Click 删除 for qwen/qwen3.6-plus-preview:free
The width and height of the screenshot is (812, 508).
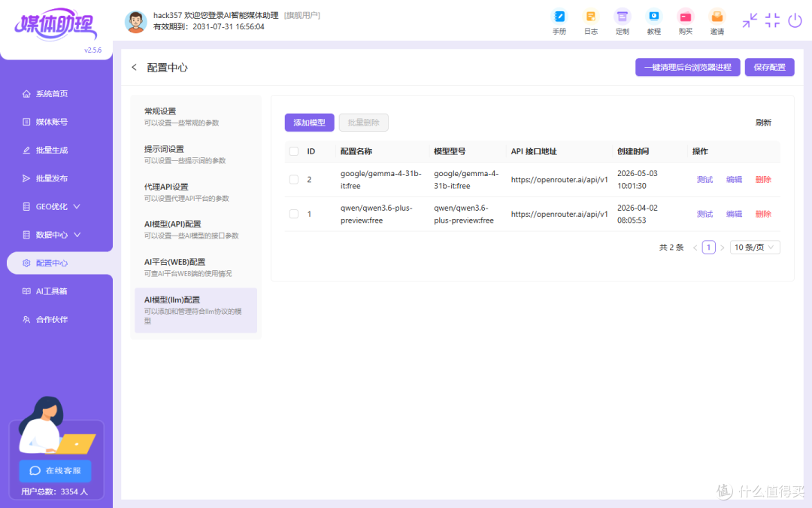(x=763, y=214)
